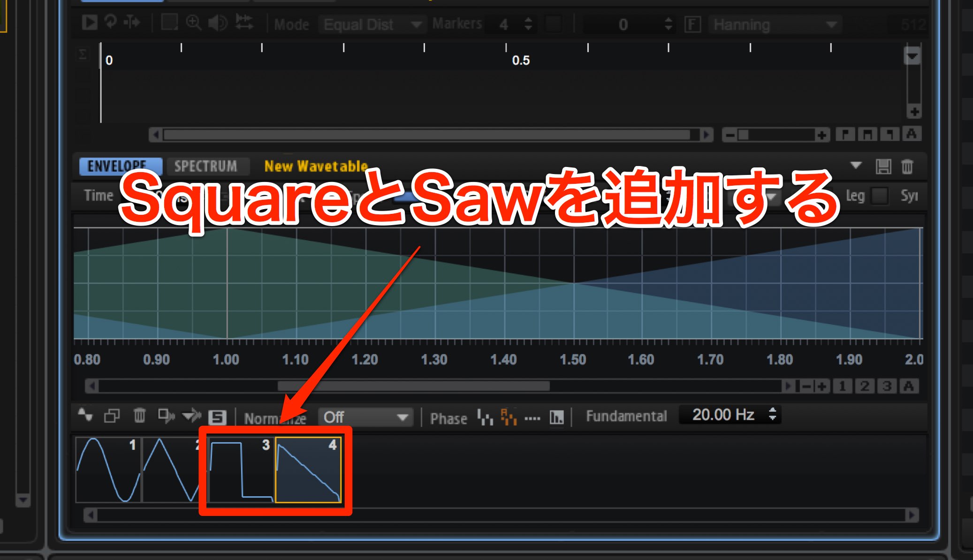The height and width of the screenshot is (560, 973).
Task: Select wave thumbnail 4 saw
Action: click(x=308, y=469)
